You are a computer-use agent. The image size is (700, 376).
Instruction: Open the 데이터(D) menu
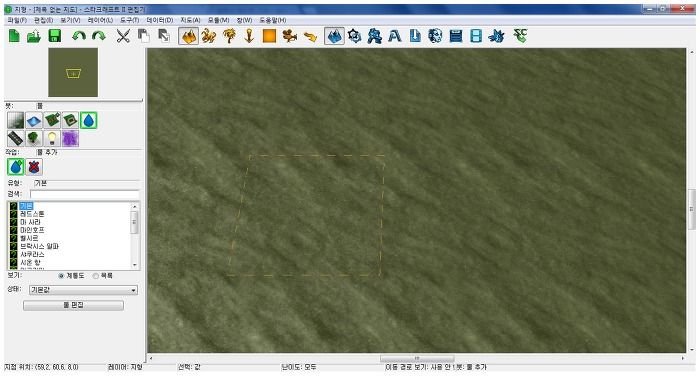pos(160,21)
